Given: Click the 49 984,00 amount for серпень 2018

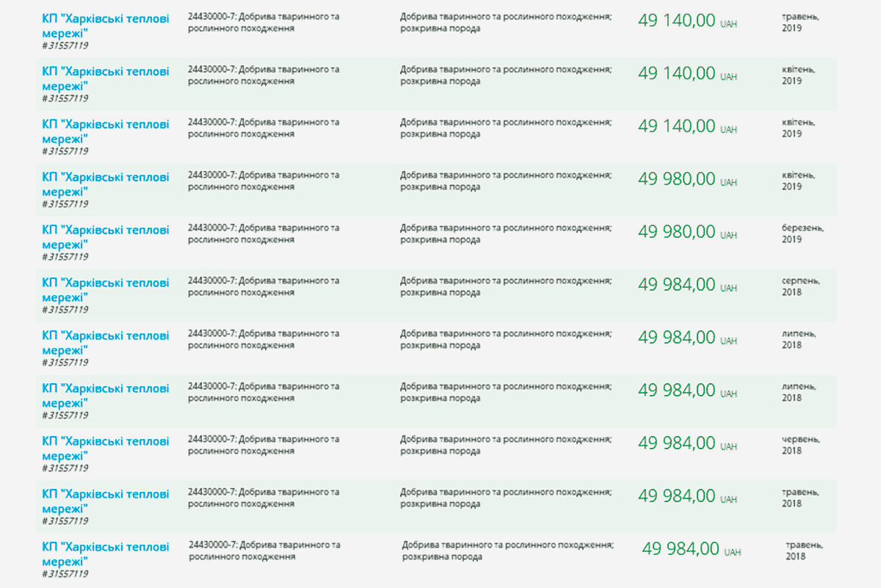Looking at the screenshot, I should click(x=676, y=285).
